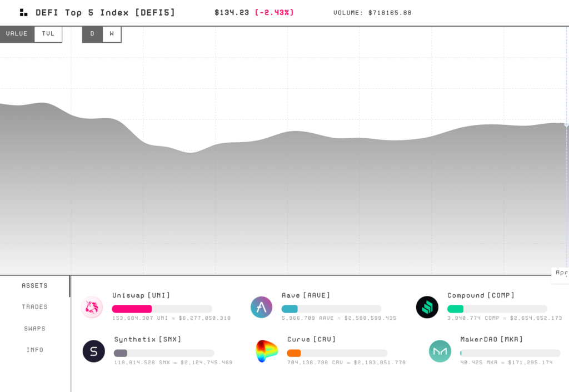Click the 3,940.774 COMP balance text
Viewport: 569px width, 392px height.
pyautogui.click(x=505, y=318)
